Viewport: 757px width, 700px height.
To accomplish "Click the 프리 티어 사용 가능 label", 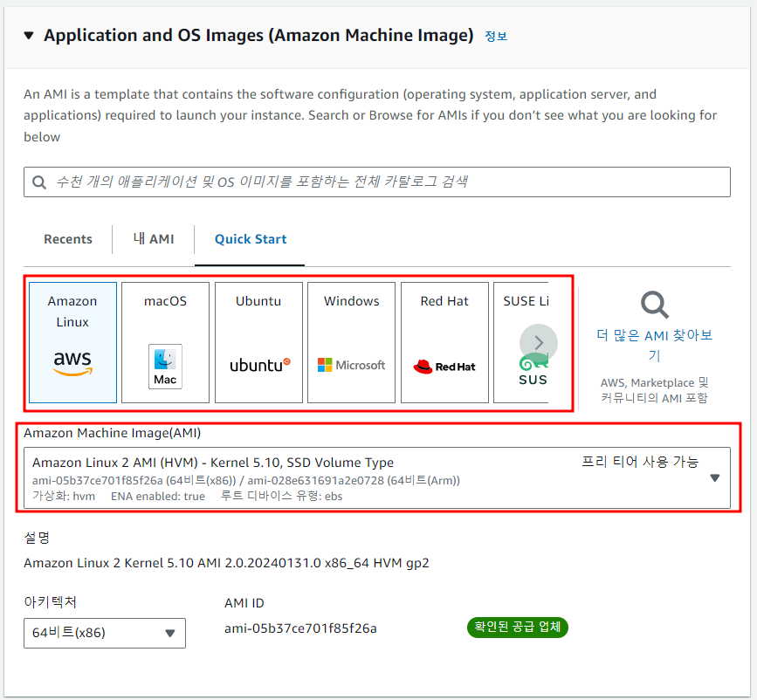I will point(640,462).
